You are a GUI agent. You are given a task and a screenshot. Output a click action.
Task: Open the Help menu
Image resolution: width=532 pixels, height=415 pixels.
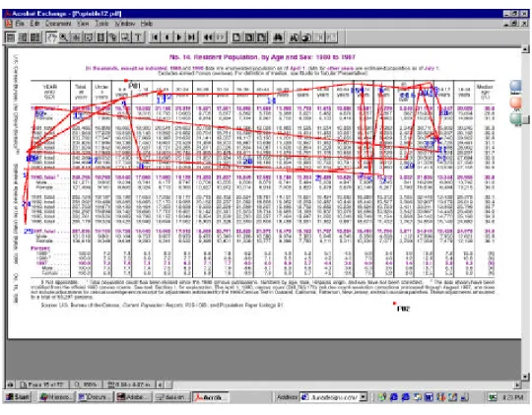[147, 24]
